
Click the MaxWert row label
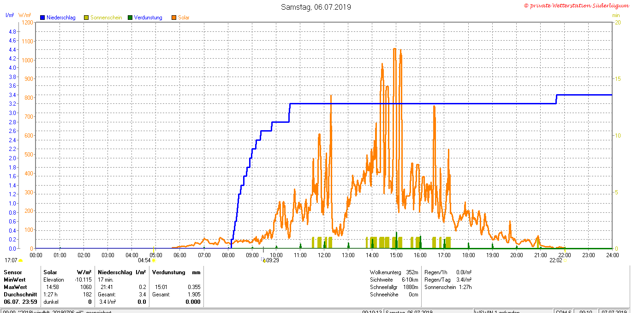point(15,287)
